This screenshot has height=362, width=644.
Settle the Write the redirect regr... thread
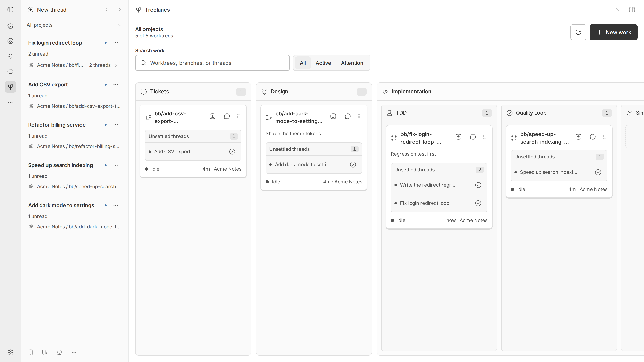click(x=478, y=185)
